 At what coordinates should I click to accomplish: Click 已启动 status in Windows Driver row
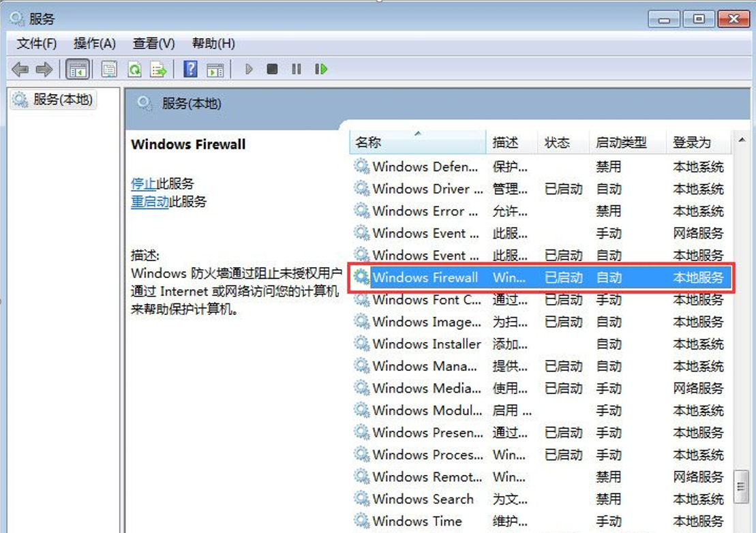(x=564, y=189)
